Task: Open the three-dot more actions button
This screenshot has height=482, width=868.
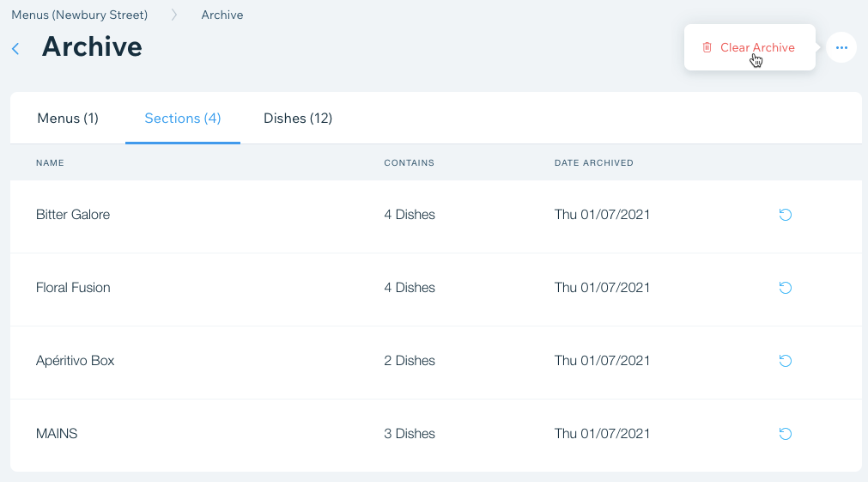Action: click(841, 47)
